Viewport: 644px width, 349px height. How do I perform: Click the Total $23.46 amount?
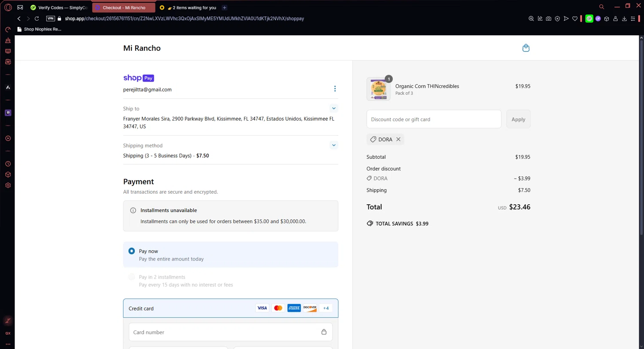(519, 207)
